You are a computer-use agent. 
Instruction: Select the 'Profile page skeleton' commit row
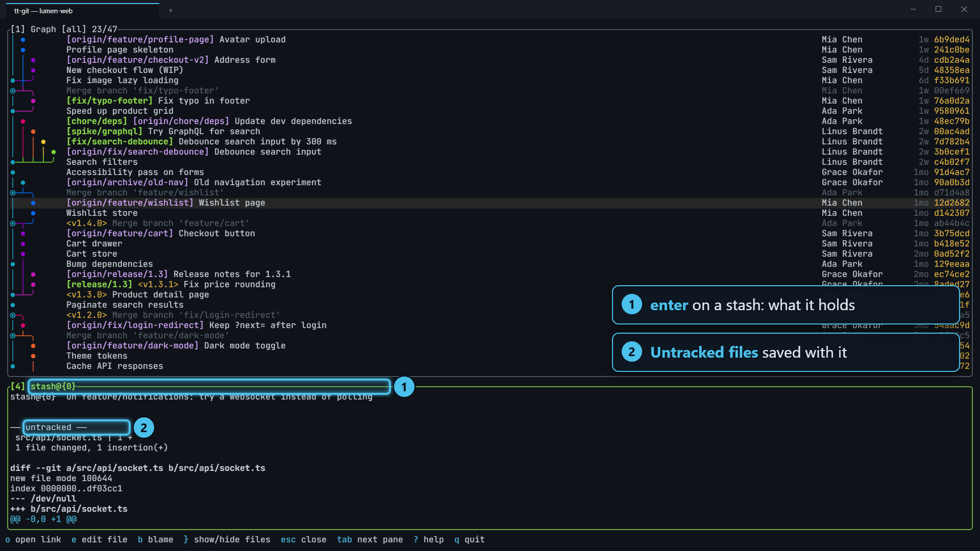click(x=490, y=49)
